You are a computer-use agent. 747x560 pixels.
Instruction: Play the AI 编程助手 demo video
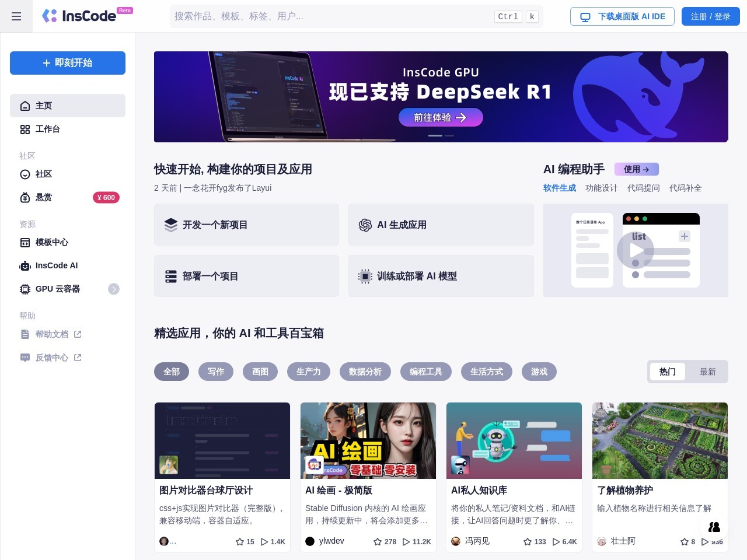point(636,250)
